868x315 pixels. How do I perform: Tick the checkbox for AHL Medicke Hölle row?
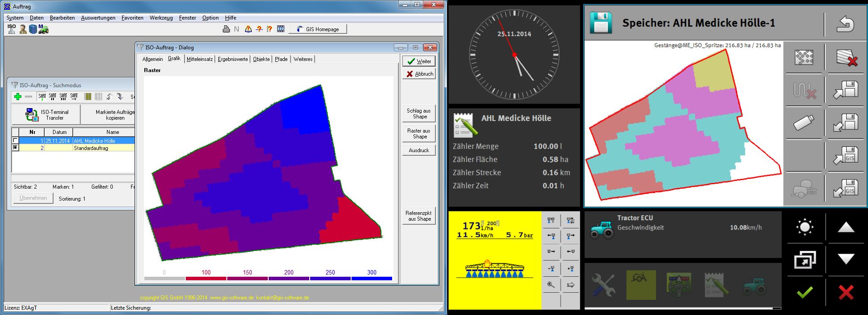pos(16,141)
